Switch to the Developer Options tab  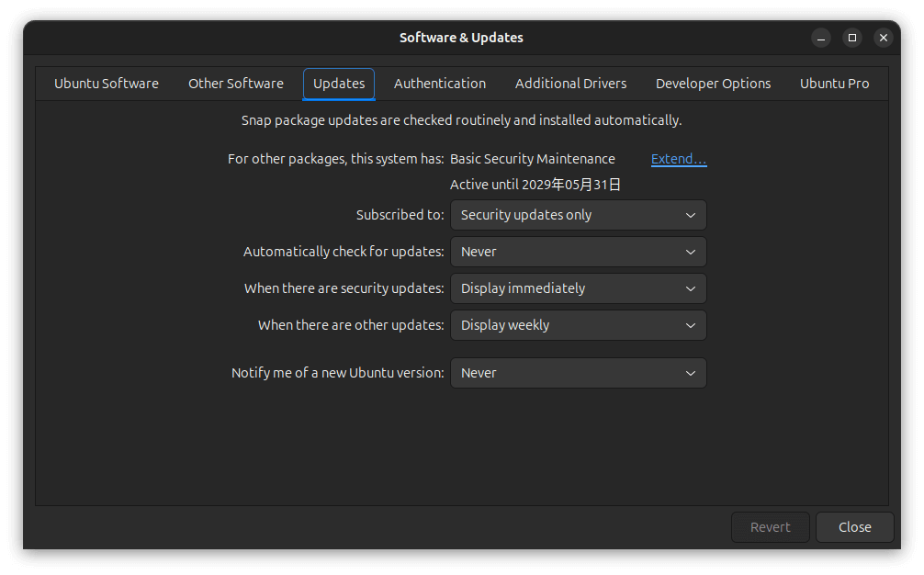point(713,84)
